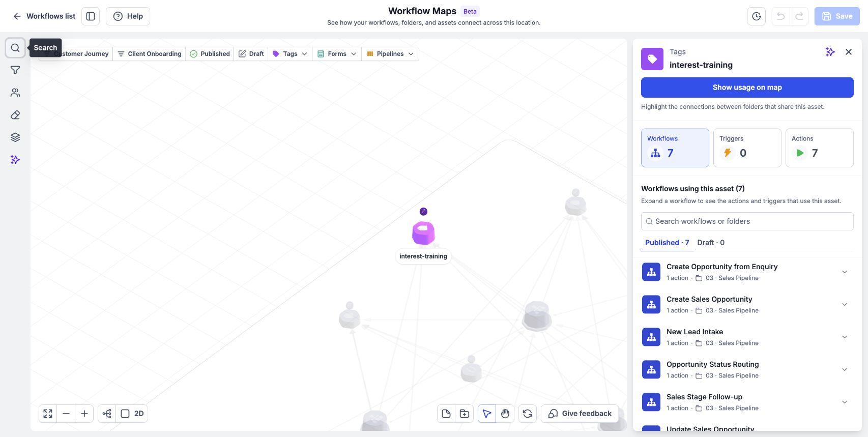Click the sticky note icon in bottom toolbar
This screenshot has height=437, width=868.
[446, 414]
